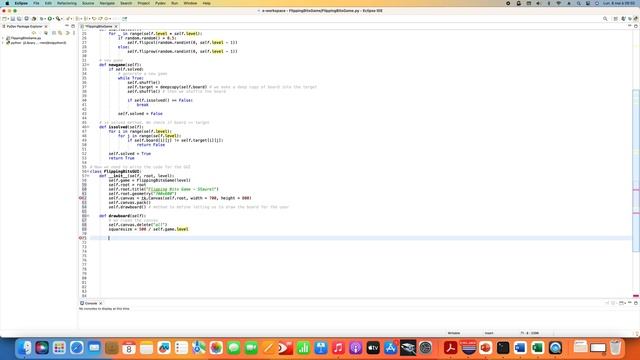Select the PyDev Package Explorer tab
This screenshot has height=360, width=640.
pos(24,27)
